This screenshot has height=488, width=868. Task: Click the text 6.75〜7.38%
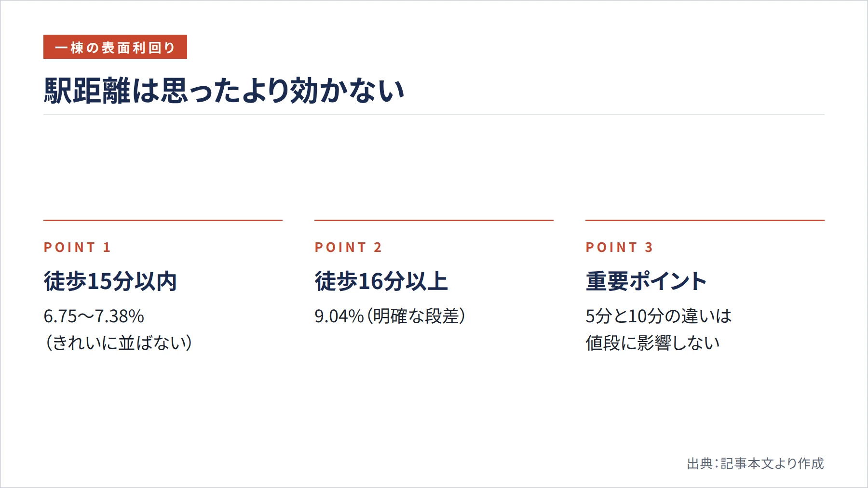point(94,317)
